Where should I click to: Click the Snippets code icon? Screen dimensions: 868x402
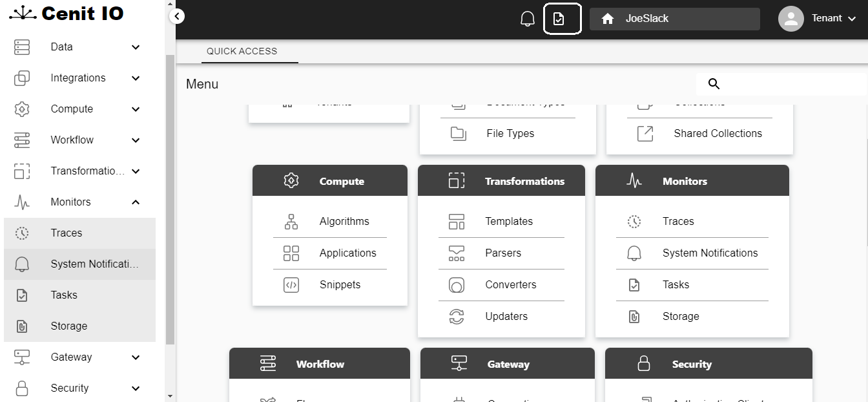click(x=291, y=284)
